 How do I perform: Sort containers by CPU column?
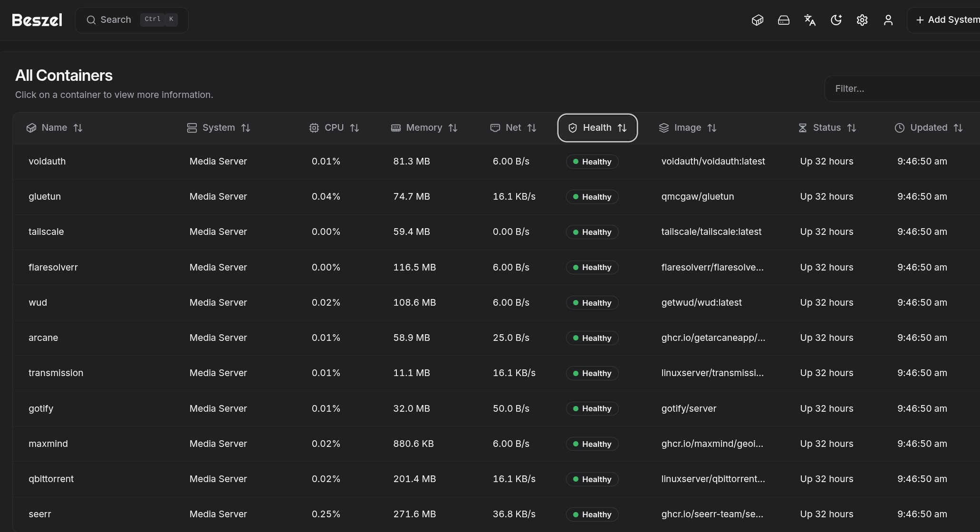click(334, 128)
